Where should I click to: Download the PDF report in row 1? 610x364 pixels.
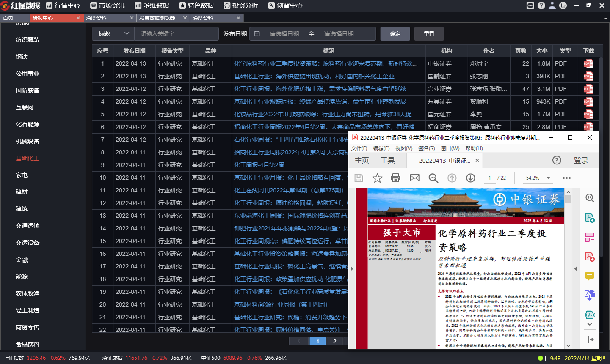coord(589,63)
